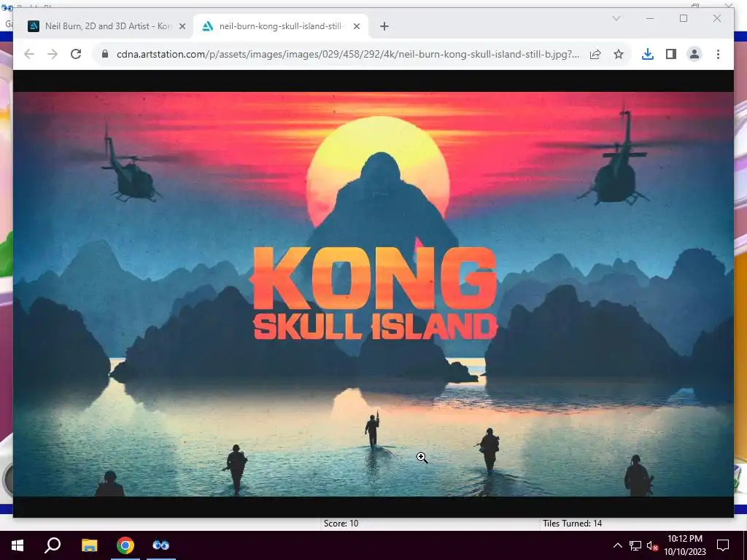This screenshot has width=747, height=560.
Task: Open the tab search dropdown chevron
Action: pyautogui.click(x=616, y=18)
